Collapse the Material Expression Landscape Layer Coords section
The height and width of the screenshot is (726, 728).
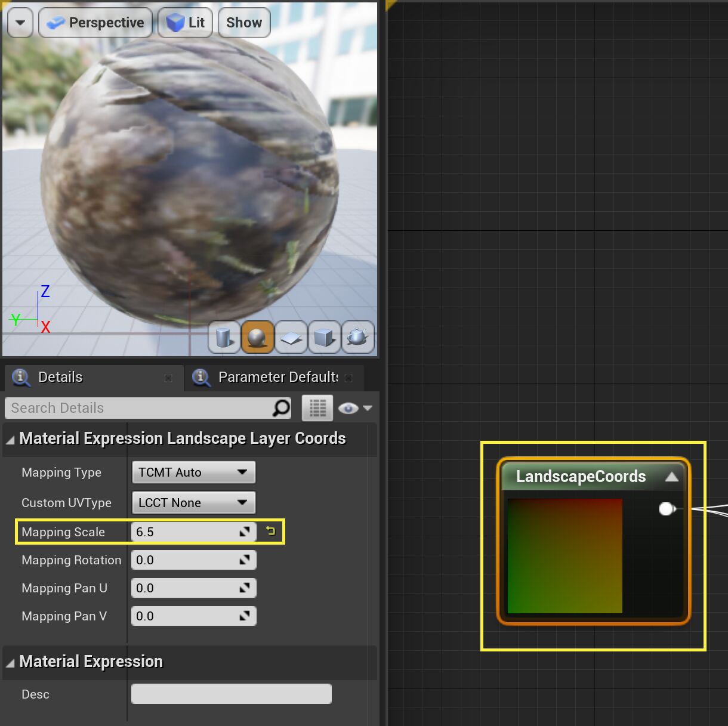[10, 440]
